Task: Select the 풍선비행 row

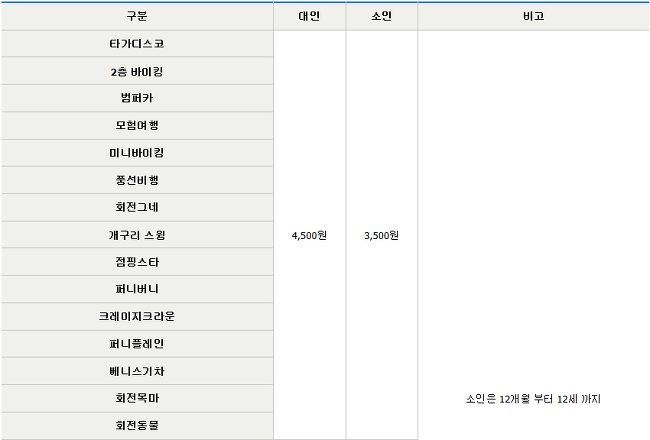Action: [137, 180]
